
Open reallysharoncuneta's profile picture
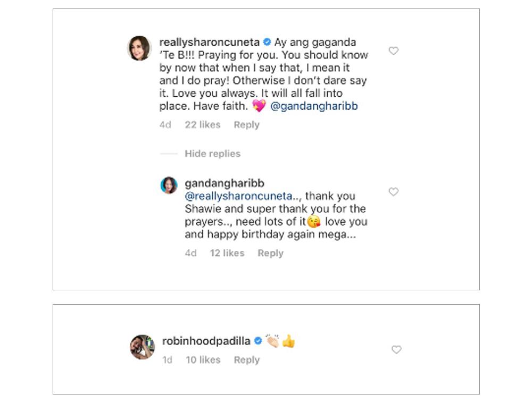pyautogui.click(x=139, y=48)
